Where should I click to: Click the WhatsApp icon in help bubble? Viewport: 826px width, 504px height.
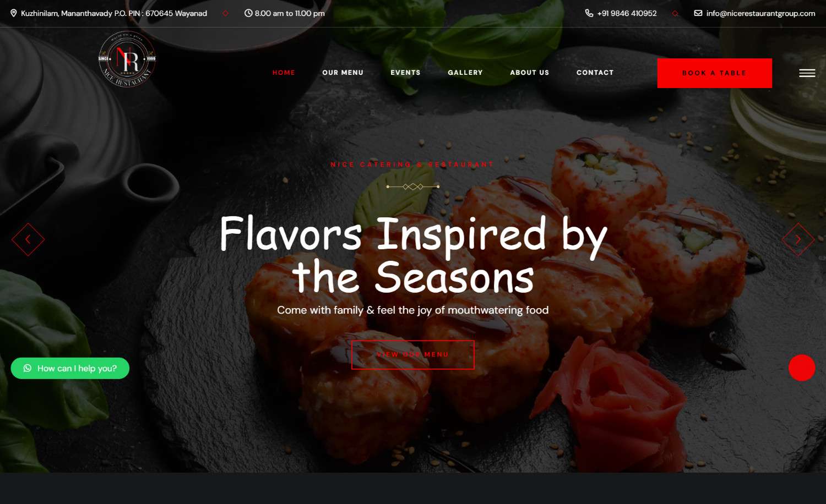click(x=28, y=368)
